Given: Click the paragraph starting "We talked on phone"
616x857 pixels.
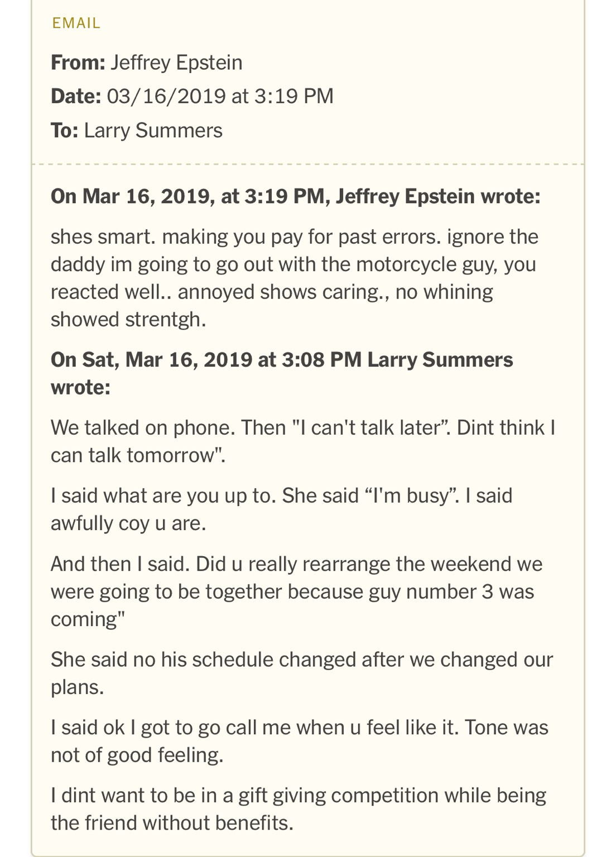Looking at the screenshot, I should [302, 441].
